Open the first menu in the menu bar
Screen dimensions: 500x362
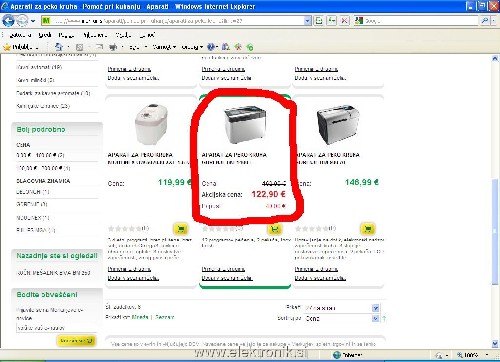click(20, 35)
